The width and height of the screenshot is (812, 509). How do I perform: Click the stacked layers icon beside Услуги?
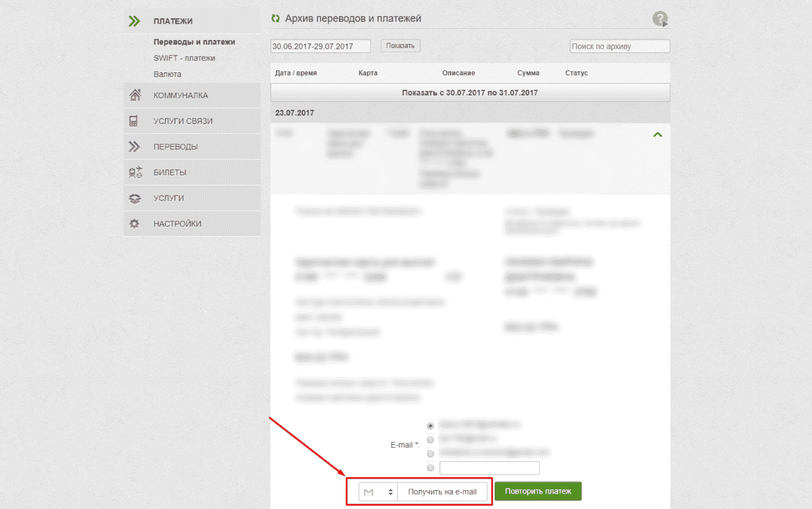pos(135,198)
